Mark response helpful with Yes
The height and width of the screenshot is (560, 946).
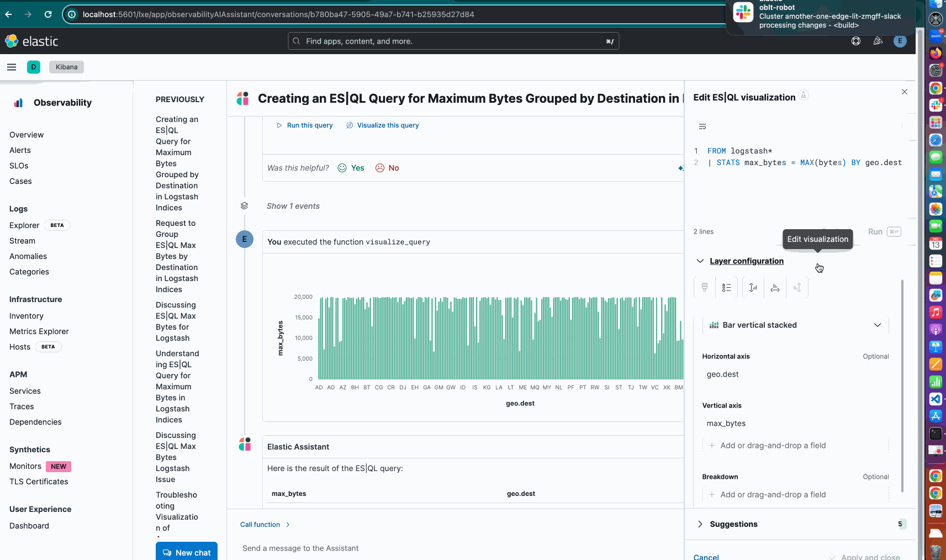pyautogui.click(x=351, y=168)
